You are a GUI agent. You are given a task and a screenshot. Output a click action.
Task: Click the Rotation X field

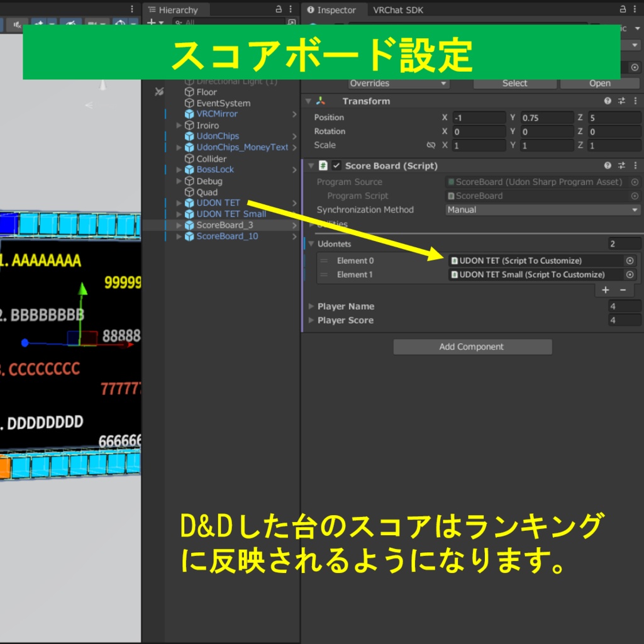479,132
